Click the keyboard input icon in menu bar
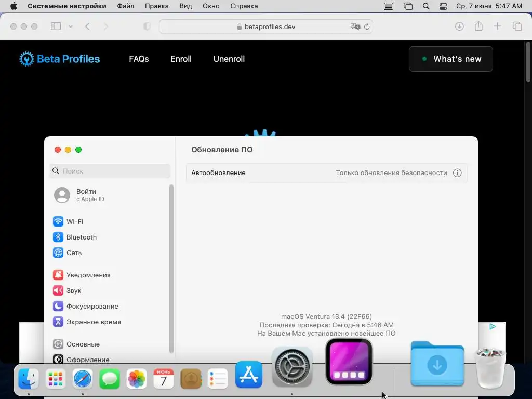 (x=389, y=6)
